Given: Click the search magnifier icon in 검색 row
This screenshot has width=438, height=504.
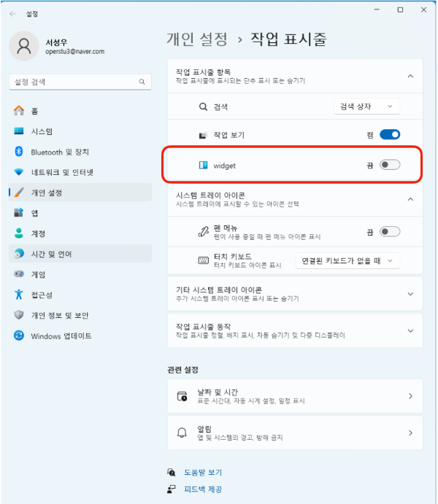Looking at the screenshot, I should click(203, 106).
